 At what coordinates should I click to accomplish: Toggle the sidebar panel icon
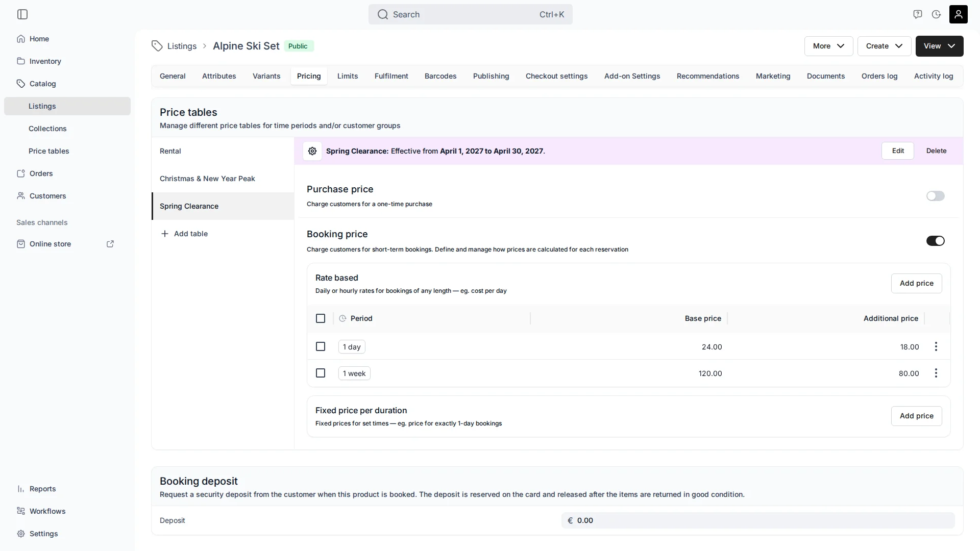coord(22,14)
